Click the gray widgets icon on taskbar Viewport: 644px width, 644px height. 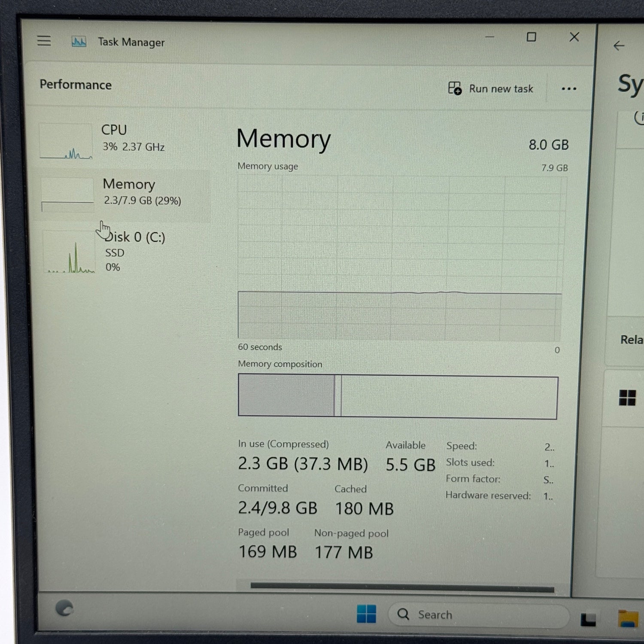point(64,608)
